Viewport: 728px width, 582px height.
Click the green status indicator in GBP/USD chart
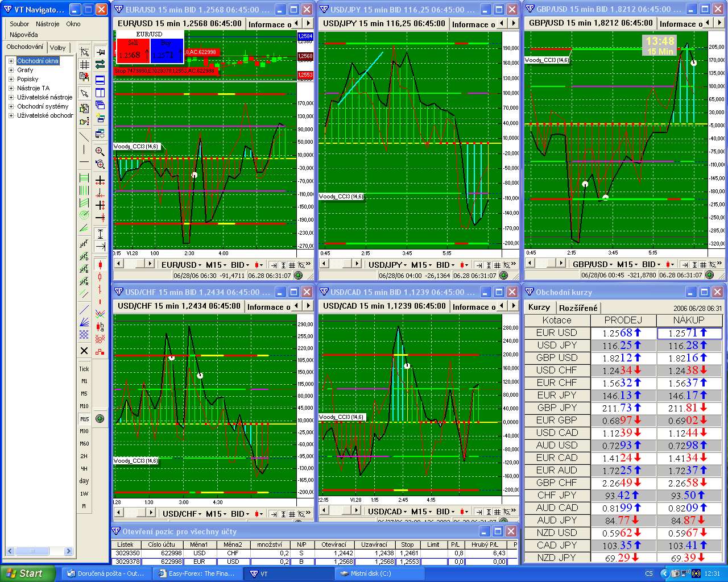(x=709, y=275)
